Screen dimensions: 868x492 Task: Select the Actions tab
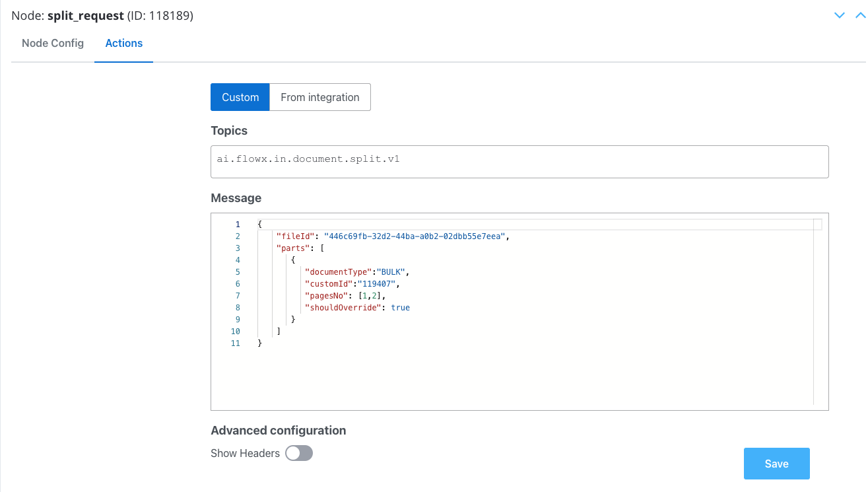click(124, 43)
